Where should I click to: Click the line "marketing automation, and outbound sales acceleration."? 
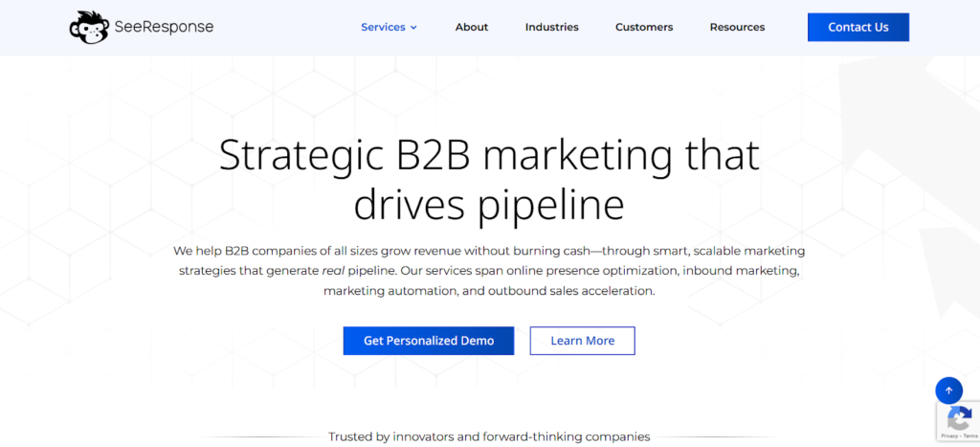[x=489, y=291]
